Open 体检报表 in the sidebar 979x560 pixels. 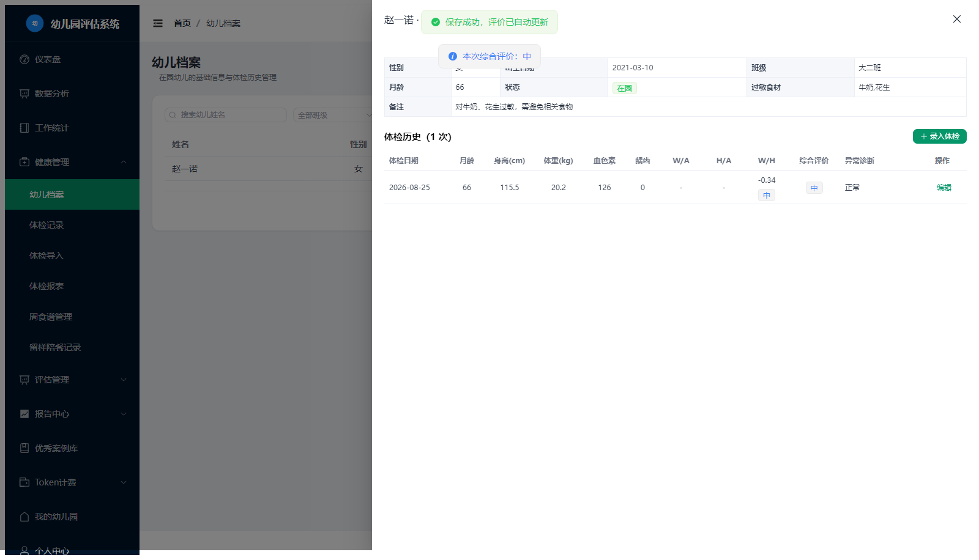[x=72, y=286]
